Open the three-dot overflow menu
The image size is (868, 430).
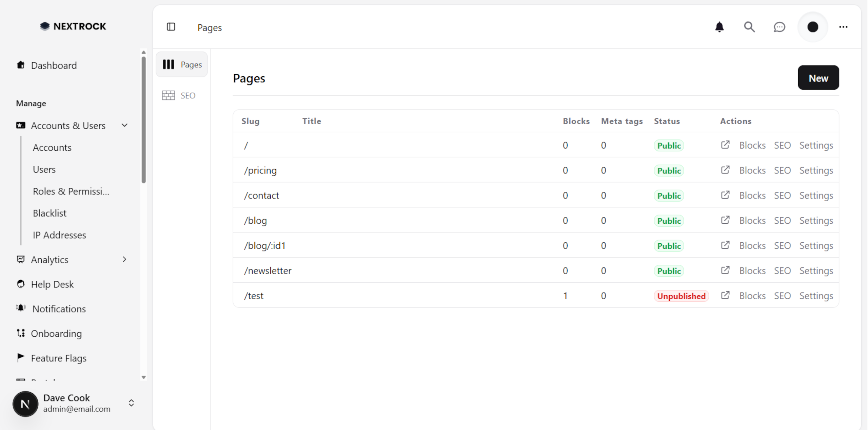click(x=843, y=27)
